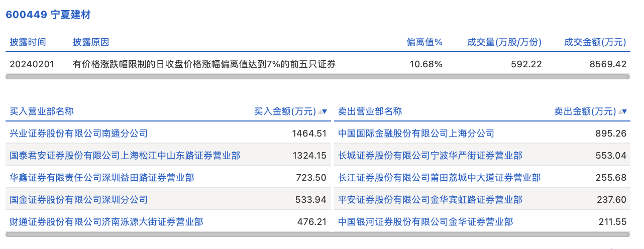Screen dimensions: 644x249
Task: Sort by 卖出金额 using sort arrows
Action: click(x=623, y=111)
